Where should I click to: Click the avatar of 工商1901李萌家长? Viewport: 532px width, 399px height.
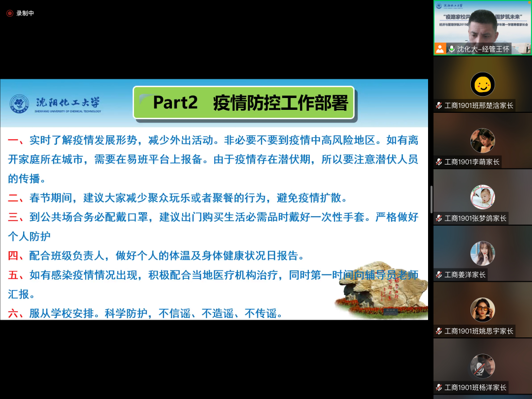click(482, 141)
